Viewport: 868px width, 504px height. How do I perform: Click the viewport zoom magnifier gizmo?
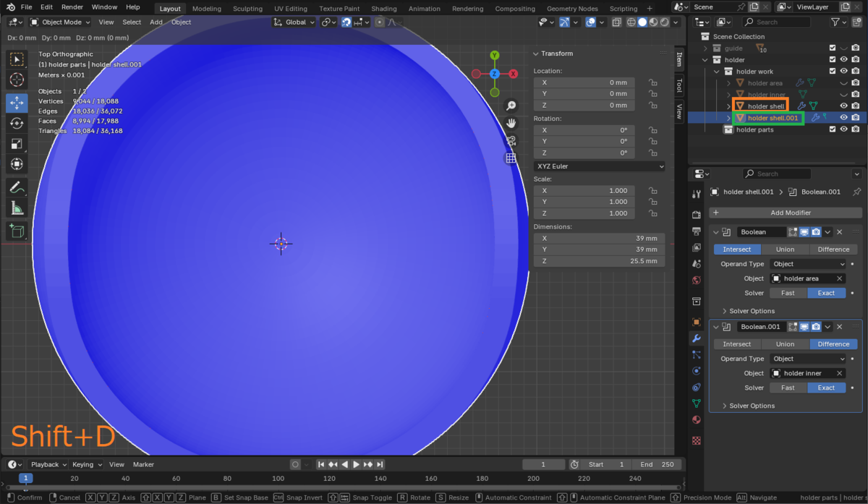coord(511,106)
